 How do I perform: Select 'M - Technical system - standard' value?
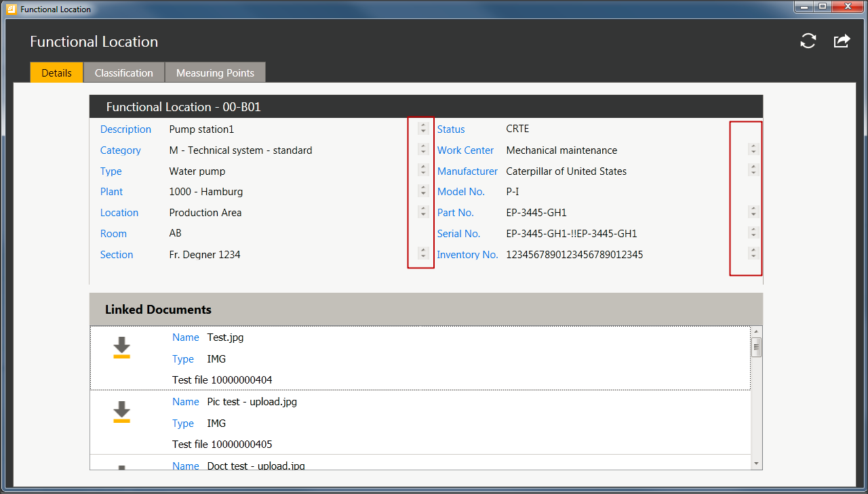(241, 150)
